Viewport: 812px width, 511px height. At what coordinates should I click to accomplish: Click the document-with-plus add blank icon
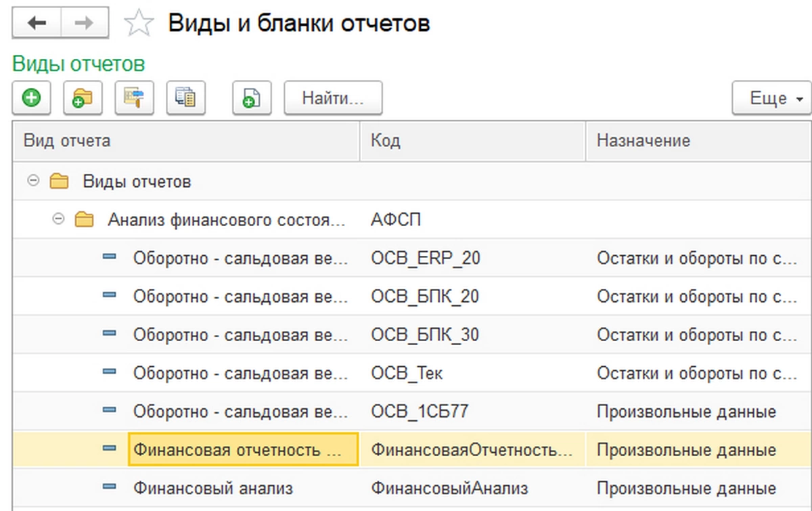pos(251,98)
